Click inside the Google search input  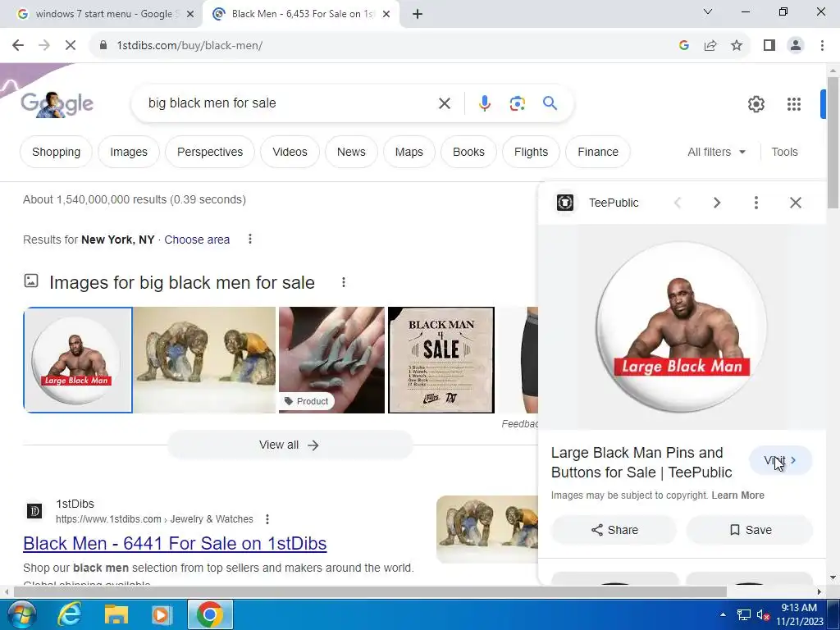(290, 103)
